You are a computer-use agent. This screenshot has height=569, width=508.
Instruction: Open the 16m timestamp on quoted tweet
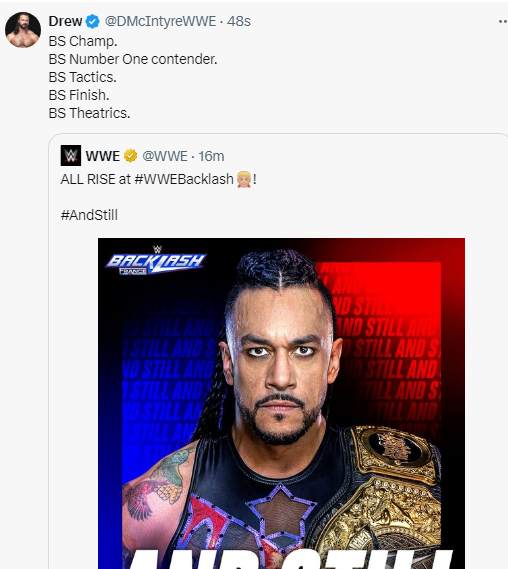pyautogui.click(x=211, y=156)
